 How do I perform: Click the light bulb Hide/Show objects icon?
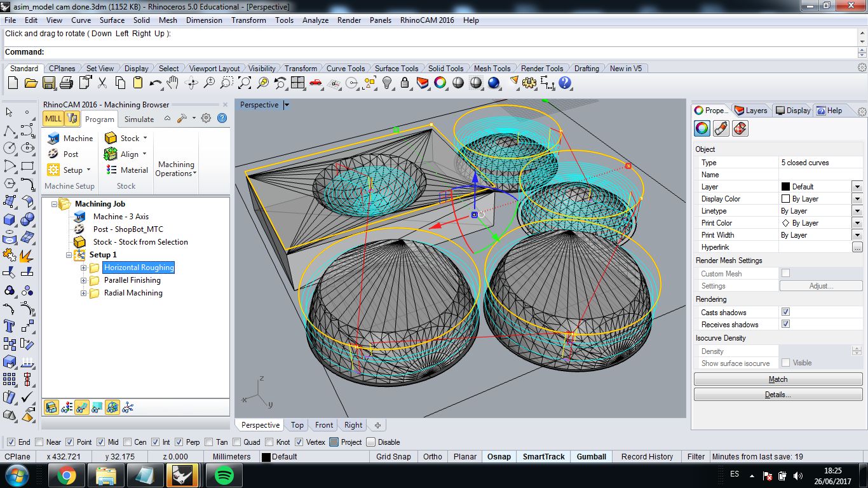[387, 83]
